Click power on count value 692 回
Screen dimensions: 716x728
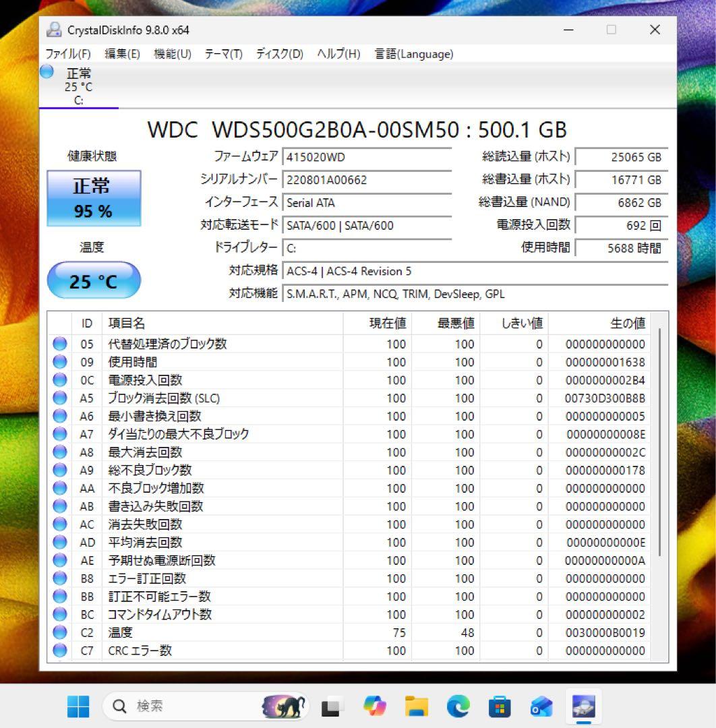622,225
